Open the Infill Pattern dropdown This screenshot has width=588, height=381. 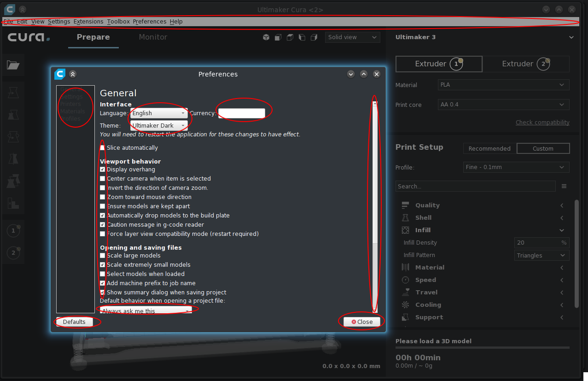541,255
